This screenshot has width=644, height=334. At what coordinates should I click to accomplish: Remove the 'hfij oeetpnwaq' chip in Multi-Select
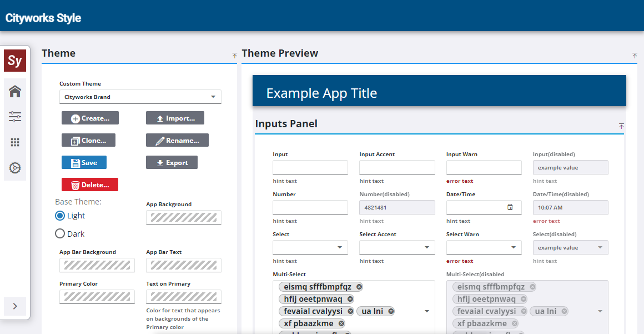click(350, 299)
